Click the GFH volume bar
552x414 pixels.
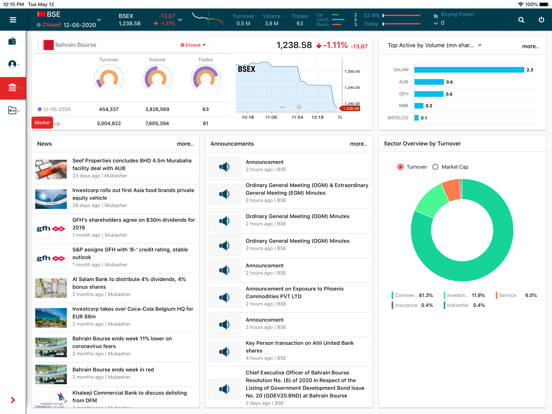(x=429, y=94)
